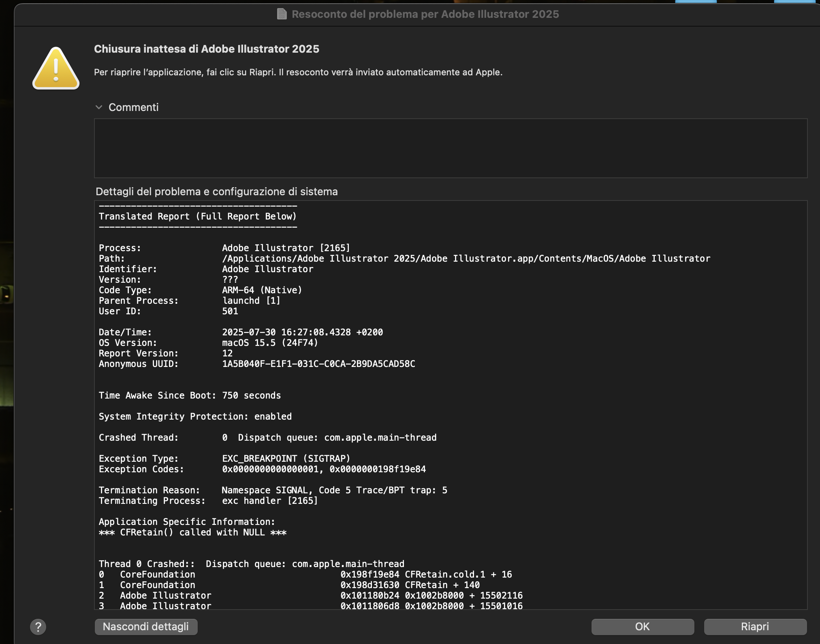Click the document icon in the title bar
Image resolution: width=820 pixels, height=644 pixels.
click(x=282, y=14)
